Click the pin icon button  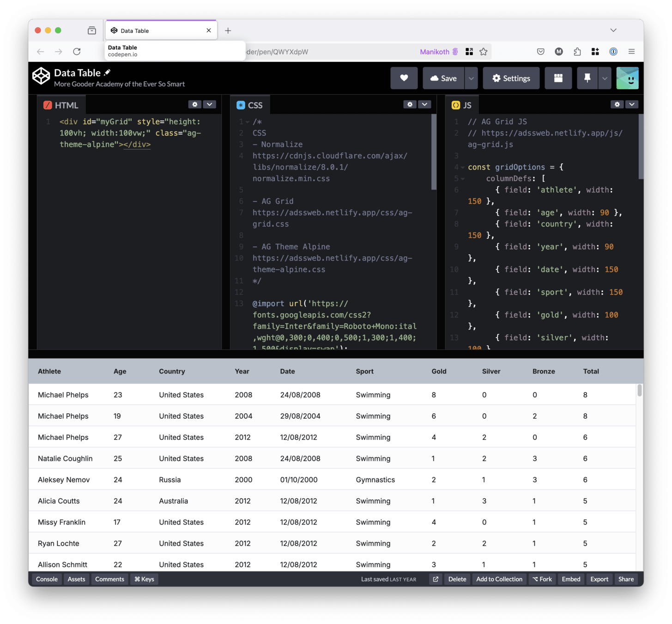[x=587, y=78]
